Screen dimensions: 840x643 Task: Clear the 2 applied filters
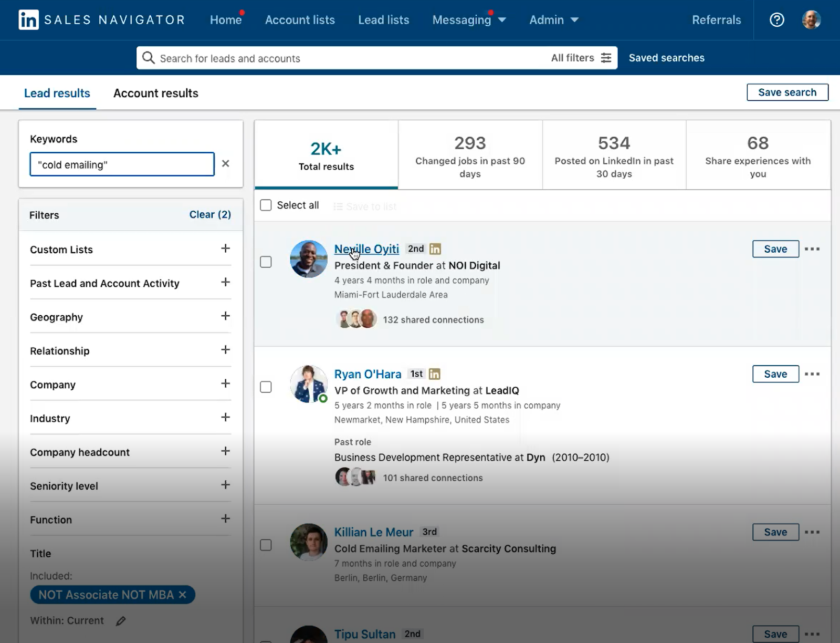coord(210,214)
